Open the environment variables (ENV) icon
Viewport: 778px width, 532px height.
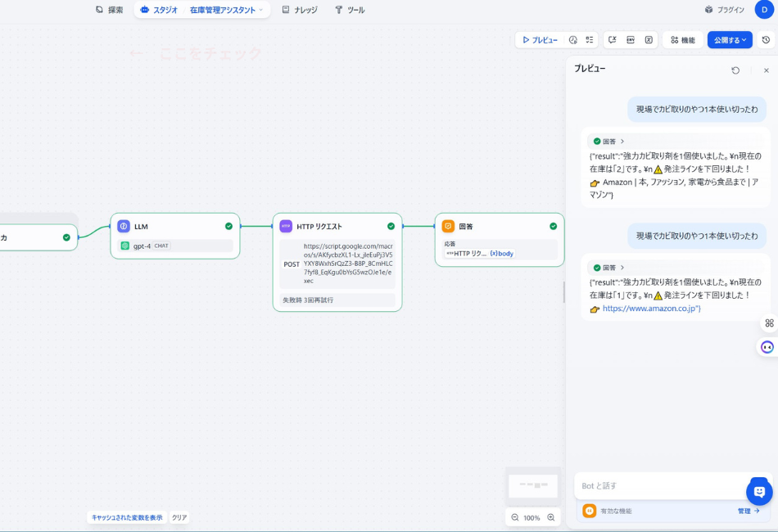tap(631, 39)
